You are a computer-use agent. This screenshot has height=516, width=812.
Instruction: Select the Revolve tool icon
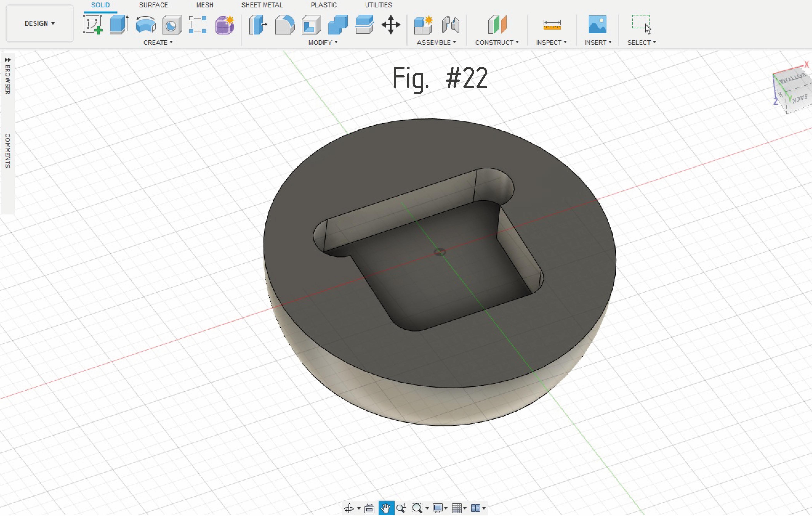(145, 25)
